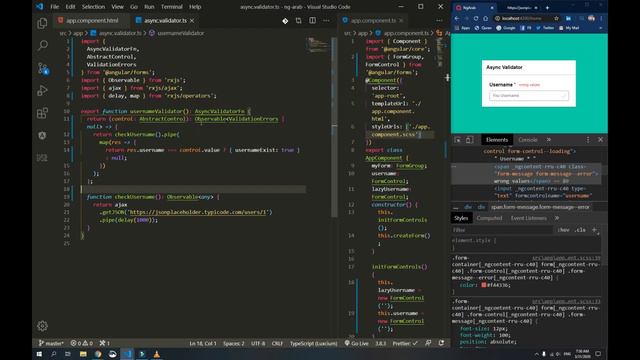Viewport: 640px width, 360px height.
Task: Open the Manage gear in VS Code
Action: pyautogui.click(x=42, y=326)
